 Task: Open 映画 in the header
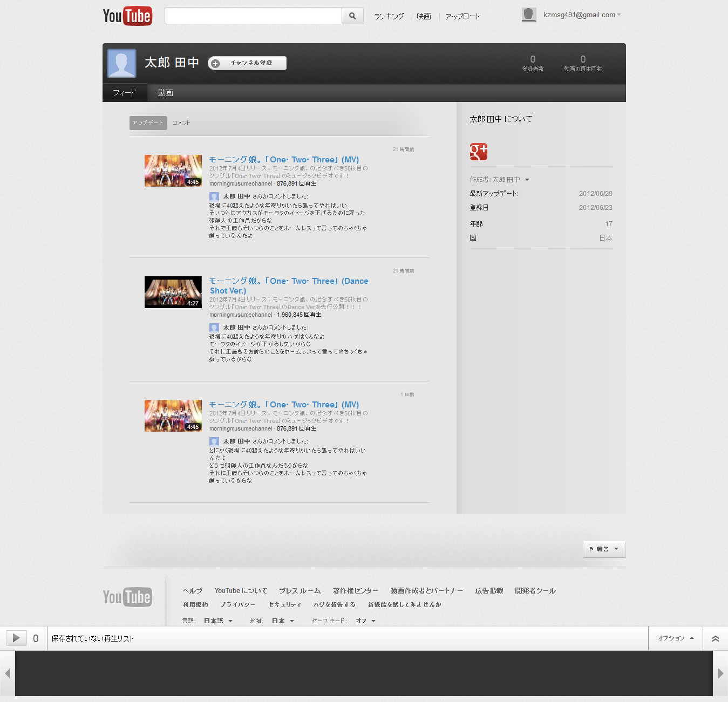[x=424, y=16]
